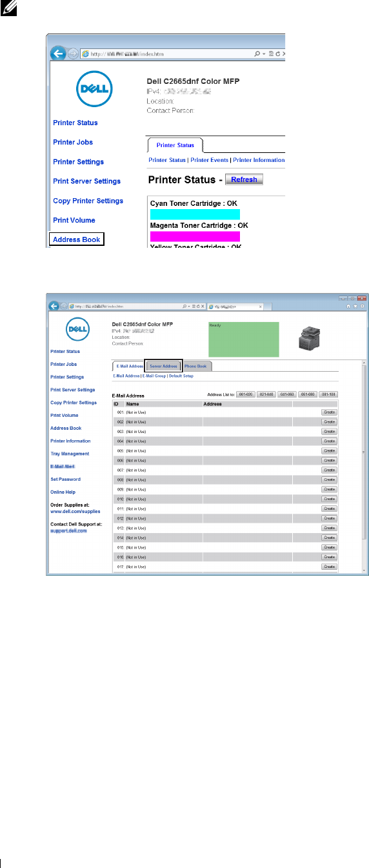The height and width of the screenshot is (868, 369).
Task: Open Printer Status in upper window sidebar
Action: [x=75, y=123]
